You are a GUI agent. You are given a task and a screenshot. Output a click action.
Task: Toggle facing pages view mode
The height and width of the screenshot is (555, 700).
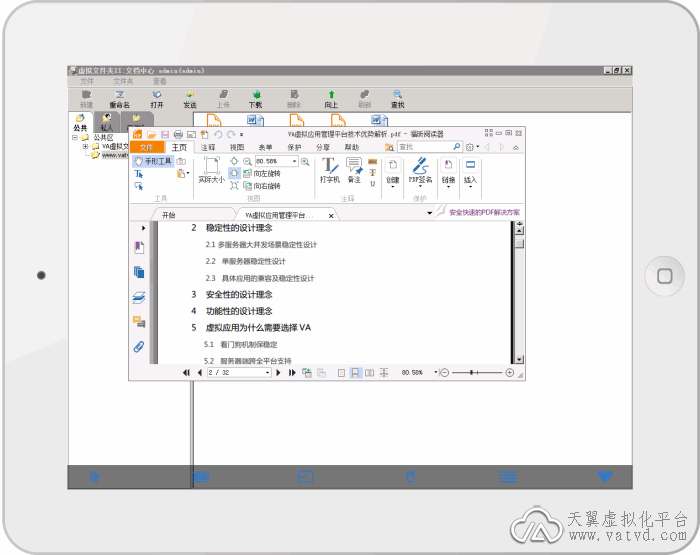click(x=369, y=372)
